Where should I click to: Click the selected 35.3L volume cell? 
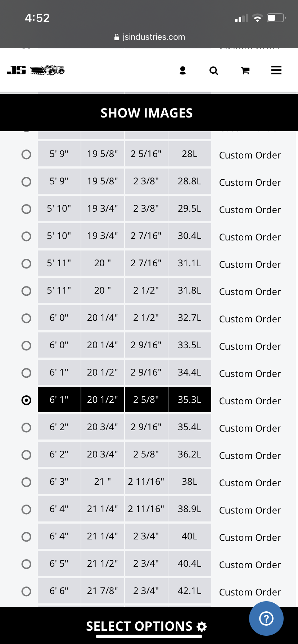coord(189,400)
